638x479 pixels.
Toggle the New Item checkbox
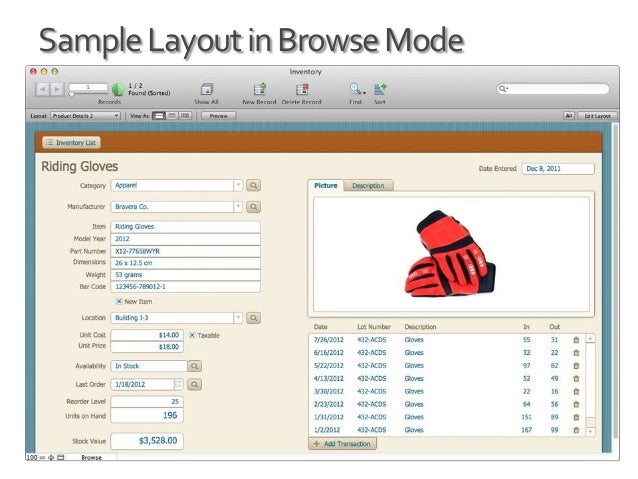119,302
